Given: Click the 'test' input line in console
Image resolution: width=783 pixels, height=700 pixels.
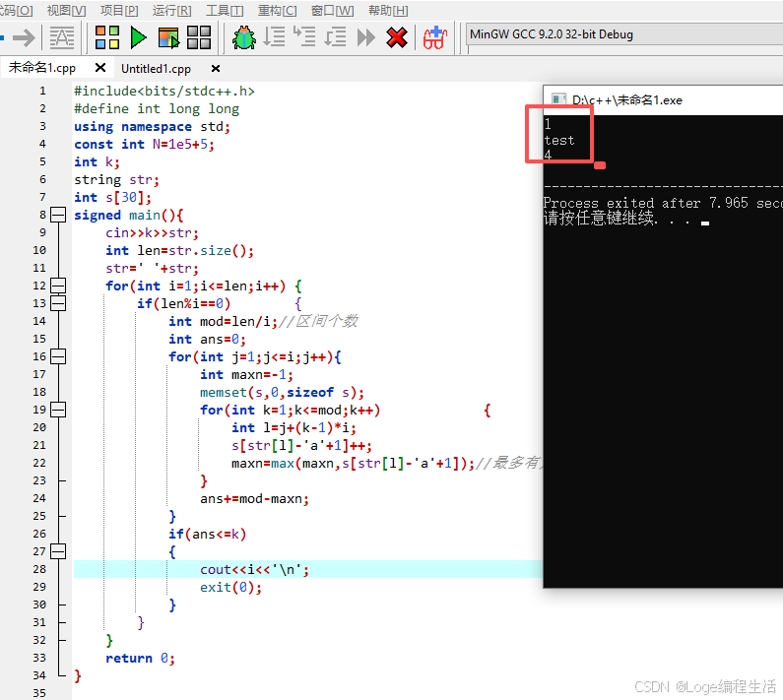Looking at the screenshot, I should pyautogui.click(x=559, y=141).
